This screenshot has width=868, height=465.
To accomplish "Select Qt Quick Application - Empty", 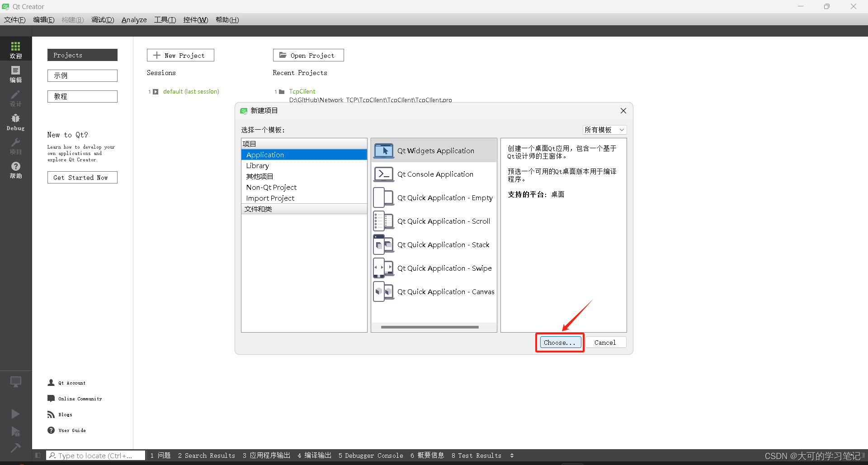I will pyautogui.click(x=434, y=197).
